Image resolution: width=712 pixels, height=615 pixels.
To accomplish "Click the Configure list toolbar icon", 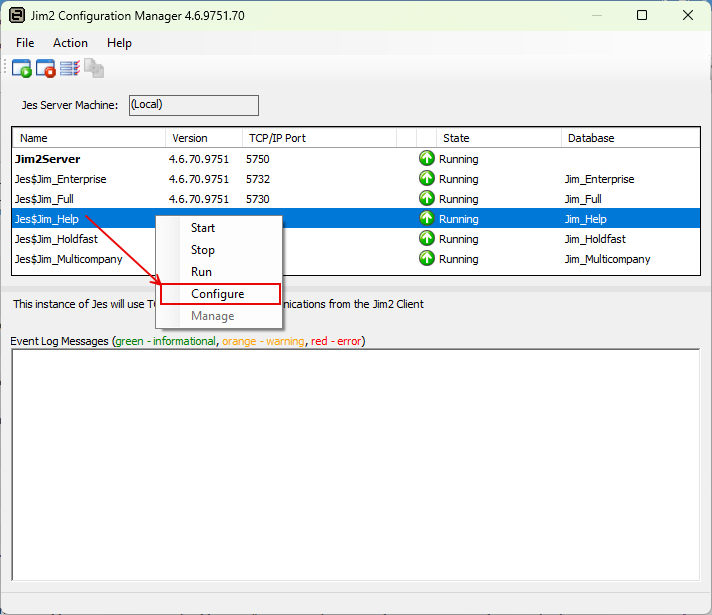I will (69, 69).
